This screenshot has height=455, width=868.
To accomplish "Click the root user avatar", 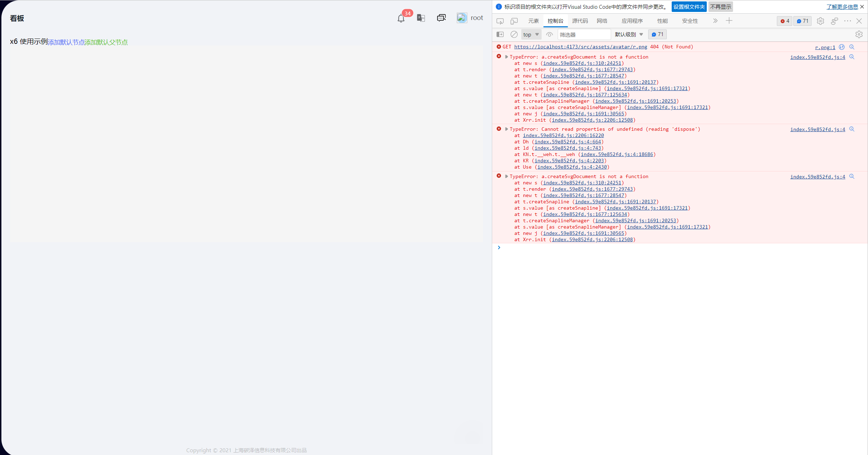I will (x=462, y=18).
